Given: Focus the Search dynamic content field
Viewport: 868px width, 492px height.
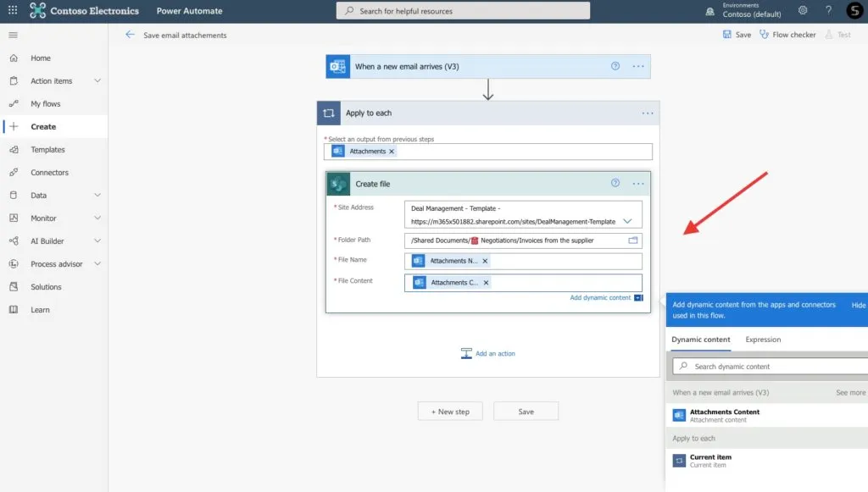Looking at the screenshot, I should coord(770,366).
